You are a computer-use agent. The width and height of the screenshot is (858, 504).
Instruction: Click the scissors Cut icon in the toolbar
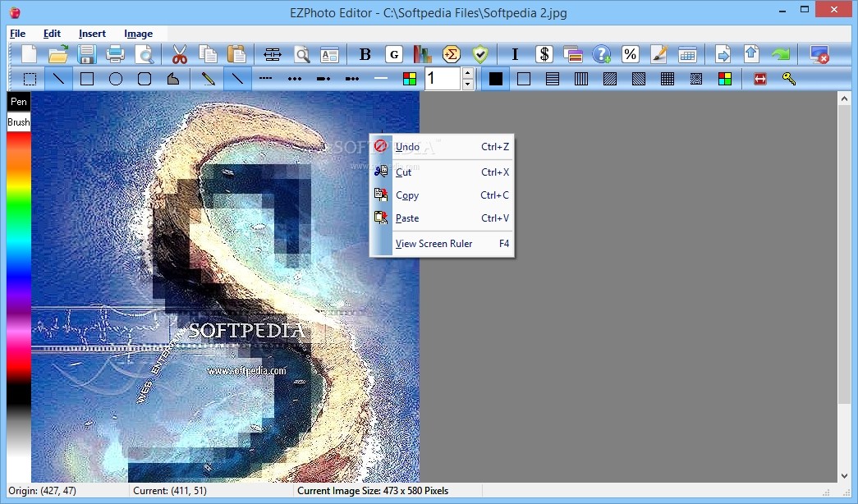[x=180, y=54]
